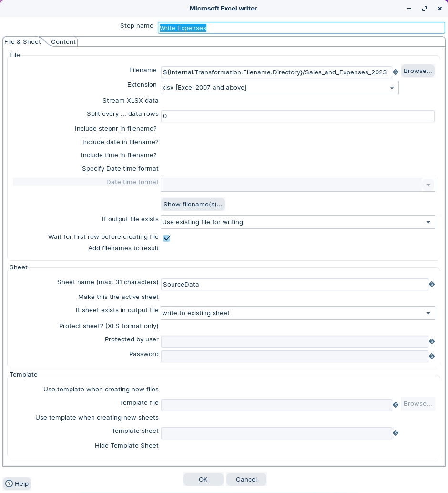Click the variable icon beside Password field
This screenshot has width=448, height=493.
(x=431, y=356)
